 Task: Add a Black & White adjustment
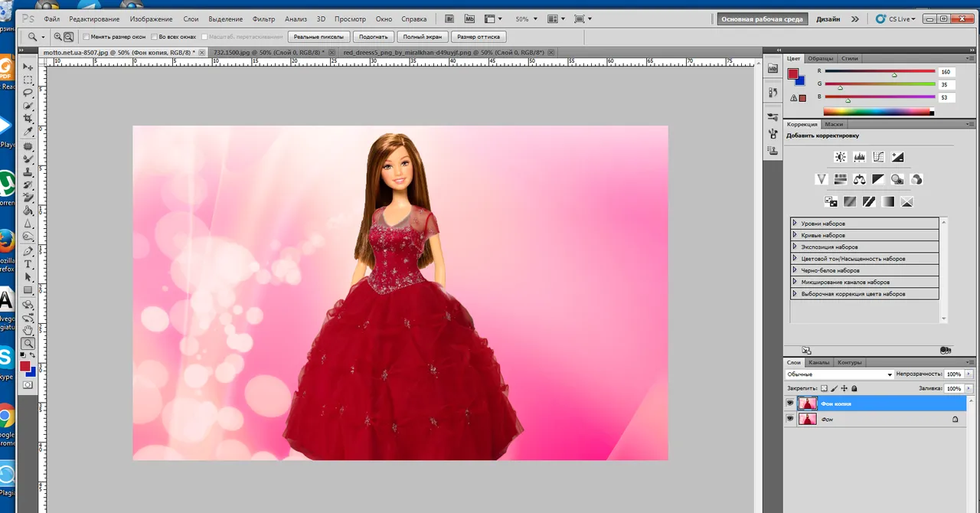[878, 179]
